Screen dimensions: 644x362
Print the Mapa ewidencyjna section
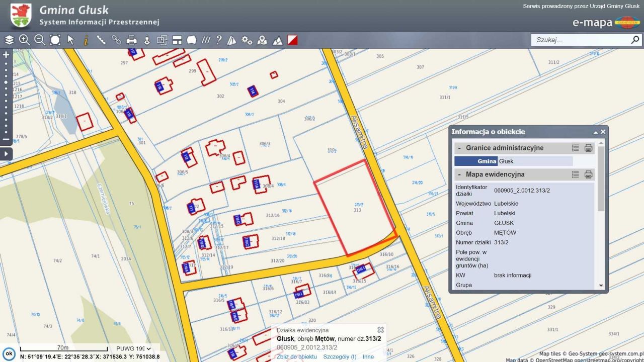(x=588, y=174)
